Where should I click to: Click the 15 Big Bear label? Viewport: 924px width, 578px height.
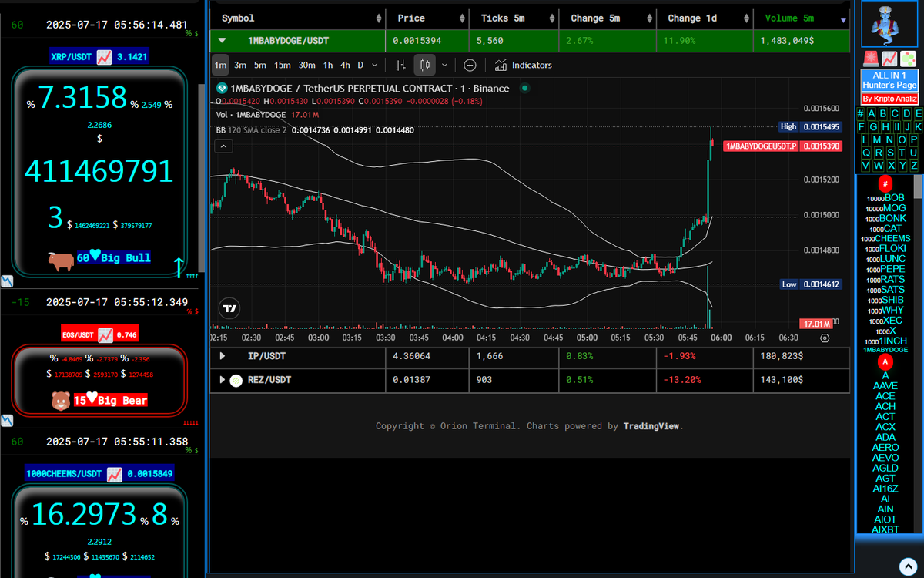110,400
